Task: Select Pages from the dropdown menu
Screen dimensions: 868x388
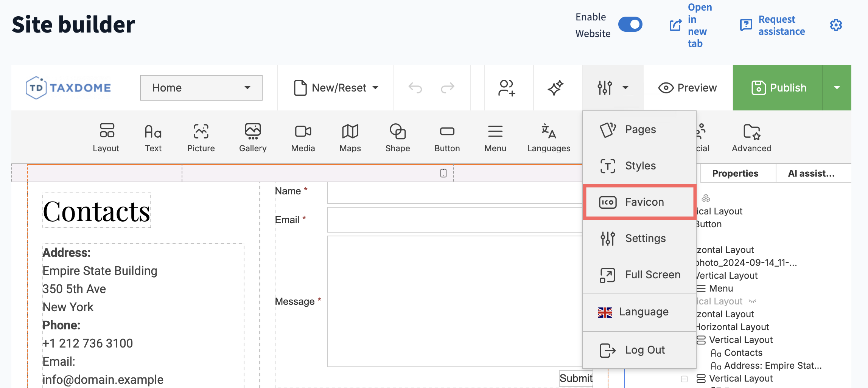Action: click(x=639, y=129)
